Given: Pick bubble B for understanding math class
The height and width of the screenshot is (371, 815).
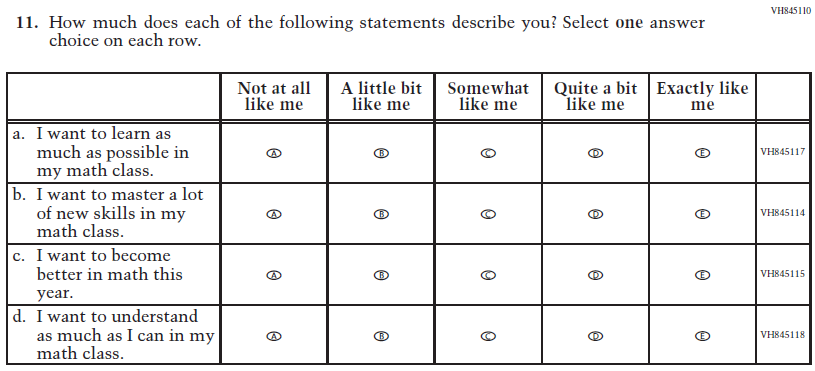Looking at the screenshot, I should point(381,336).
